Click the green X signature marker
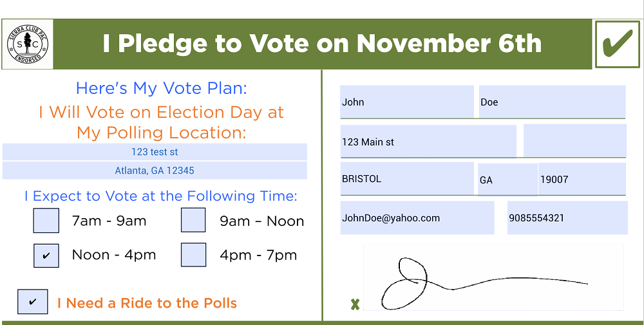 [355, 304]
